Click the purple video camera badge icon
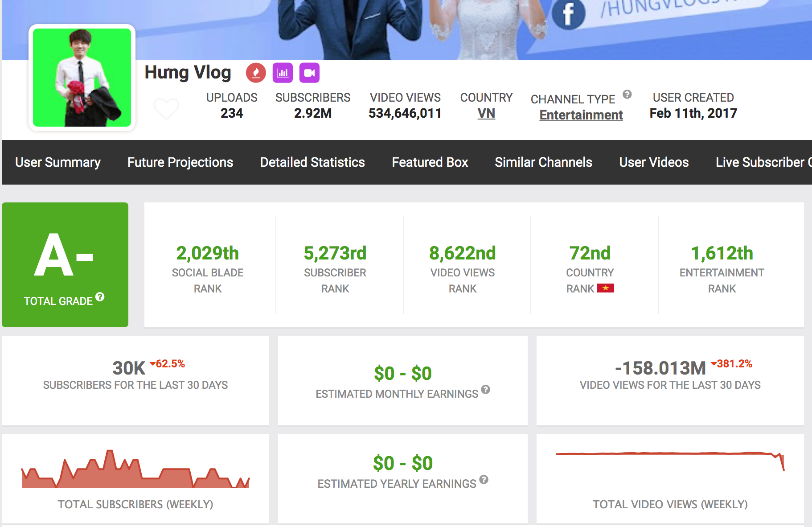Viewport: 812px width, 527px height. tap(309, 73)
